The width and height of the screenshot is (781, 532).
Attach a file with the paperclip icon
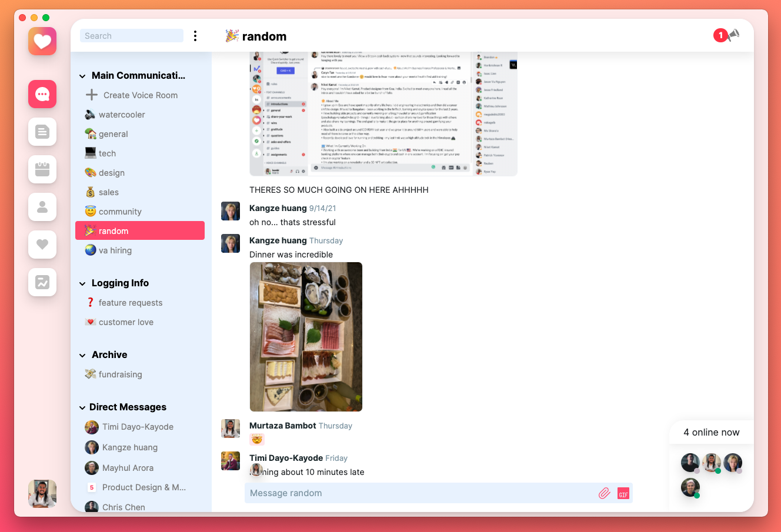605,493
